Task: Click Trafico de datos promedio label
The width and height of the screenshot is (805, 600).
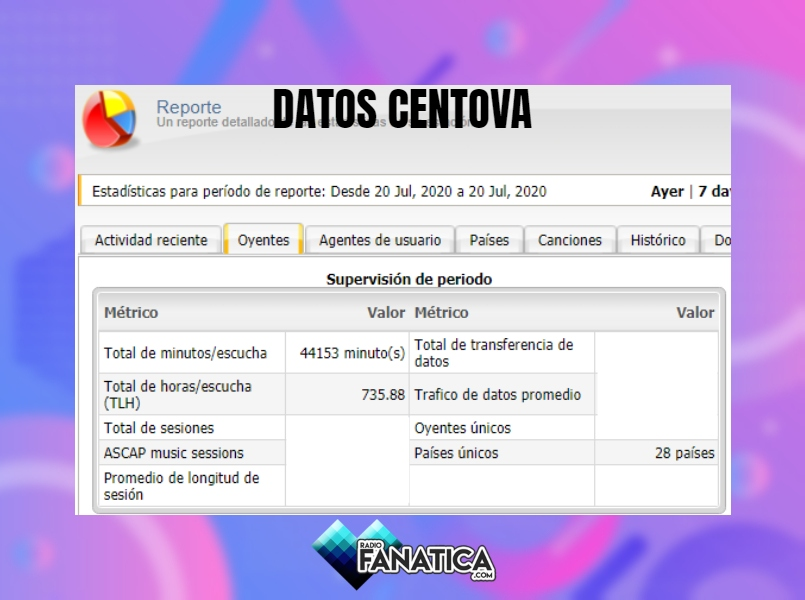Action: pos(497,394)
